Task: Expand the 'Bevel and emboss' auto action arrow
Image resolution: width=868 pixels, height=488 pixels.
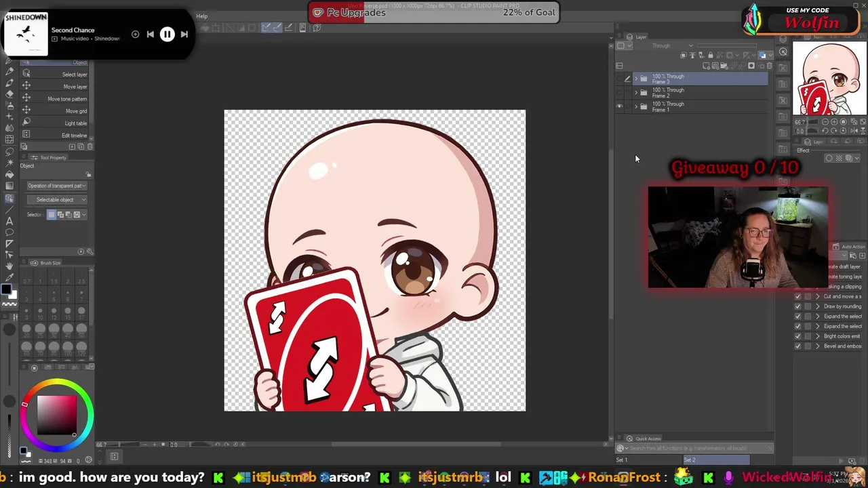Action: [x=817, y=346]
